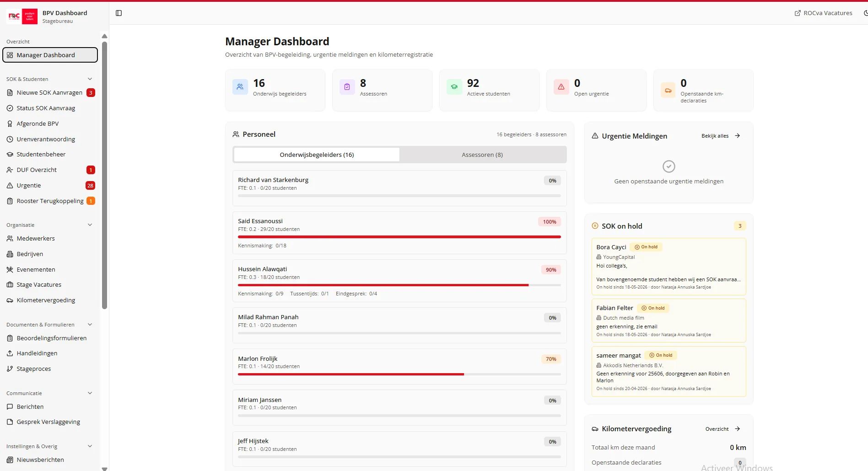868x471 pixels.
Task: Click Hussein Alawqati workload progress bar
Action: point(399,285)
